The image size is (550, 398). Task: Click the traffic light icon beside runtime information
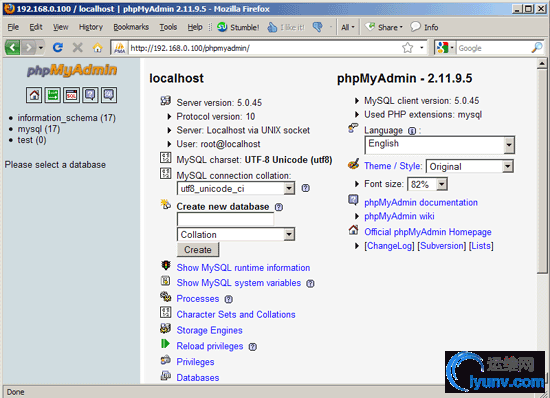point(166,265)
